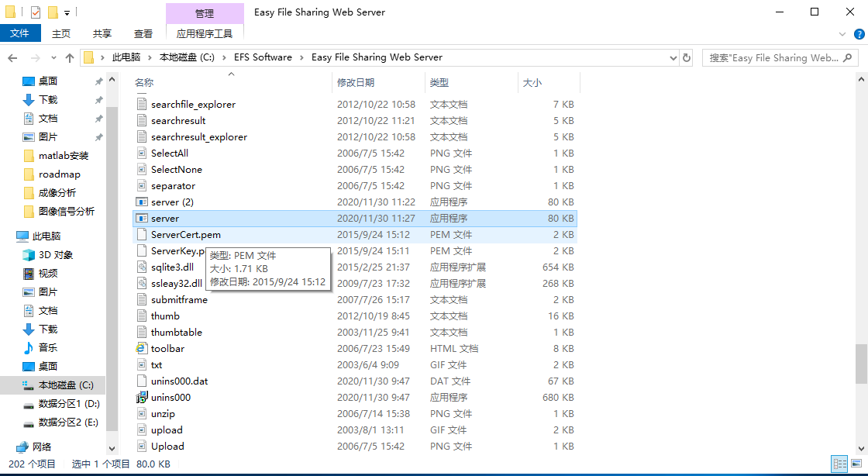Open the recent locations dropdown arrow
868x476 pixels.
53,58
